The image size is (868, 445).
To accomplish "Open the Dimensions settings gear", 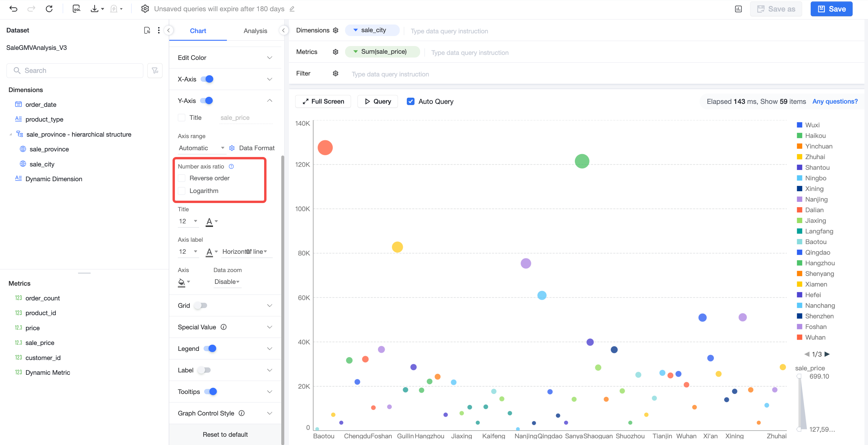I will point(336,30).
